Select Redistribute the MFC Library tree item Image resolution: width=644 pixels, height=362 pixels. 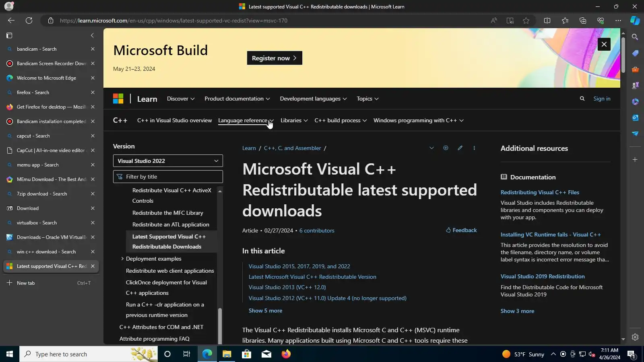pyautogui.click(x=167, y=213)
